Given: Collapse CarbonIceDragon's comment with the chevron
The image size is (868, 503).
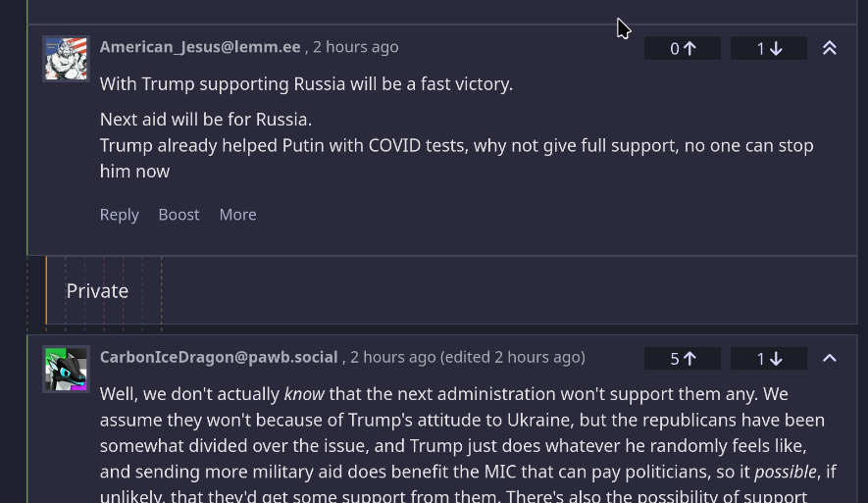Looking at the screenshot, I should point(830,359).
